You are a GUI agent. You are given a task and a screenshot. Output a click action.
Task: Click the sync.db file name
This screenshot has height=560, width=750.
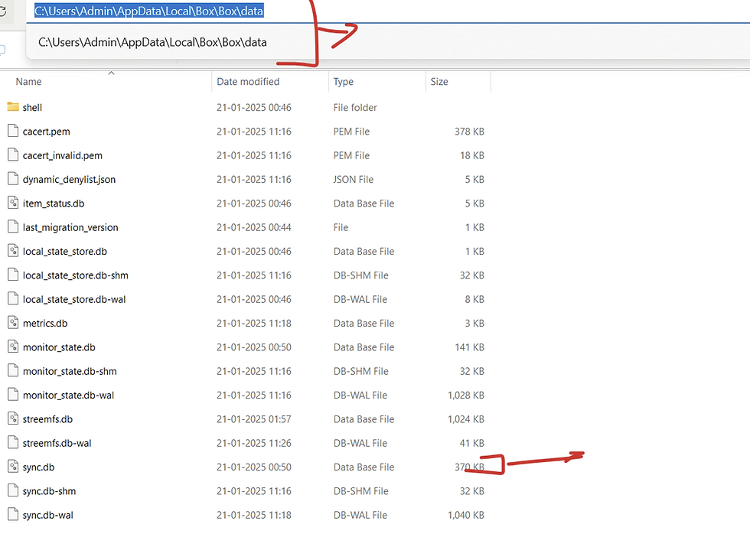pyautogui.click(x=38, y=467)
